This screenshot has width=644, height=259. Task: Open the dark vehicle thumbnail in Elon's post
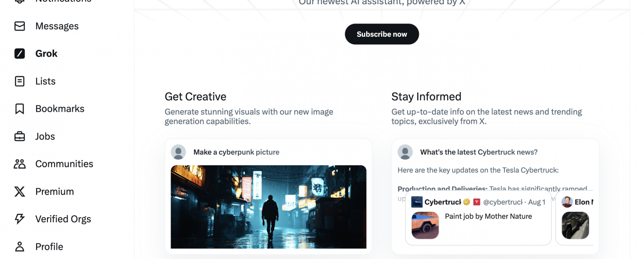coord(575,225)
